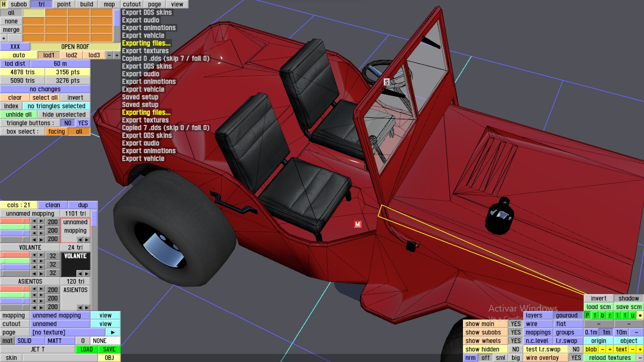The height and width of the screenshot is (362, 644).
Task: Adjust the red slider under unnamed mapping
Action: pos(15,222)
